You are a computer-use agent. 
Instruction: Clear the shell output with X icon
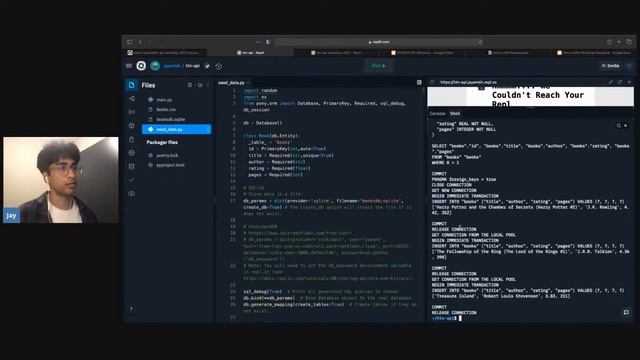(626, 126)
